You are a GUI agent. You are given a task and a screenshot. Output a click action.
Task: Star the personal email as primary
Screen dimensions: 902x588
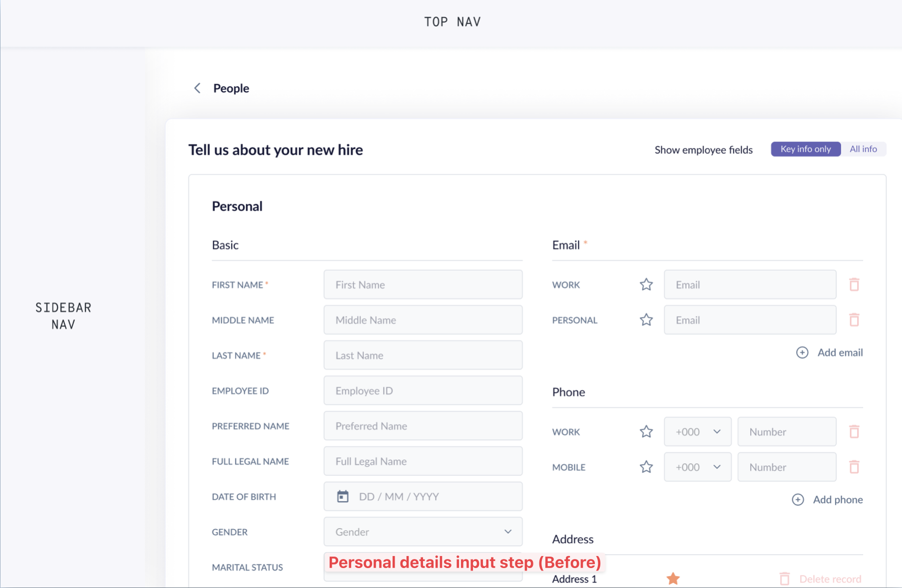(646, 320)
